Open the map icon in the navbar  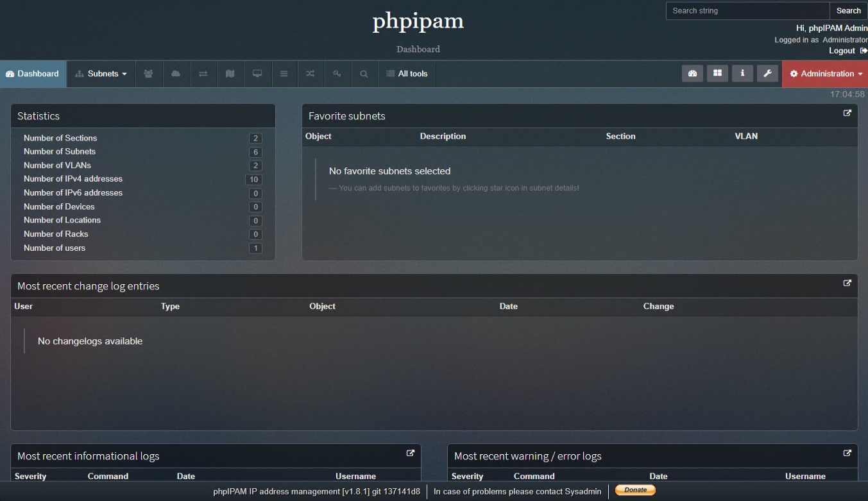tap(230, 74)
